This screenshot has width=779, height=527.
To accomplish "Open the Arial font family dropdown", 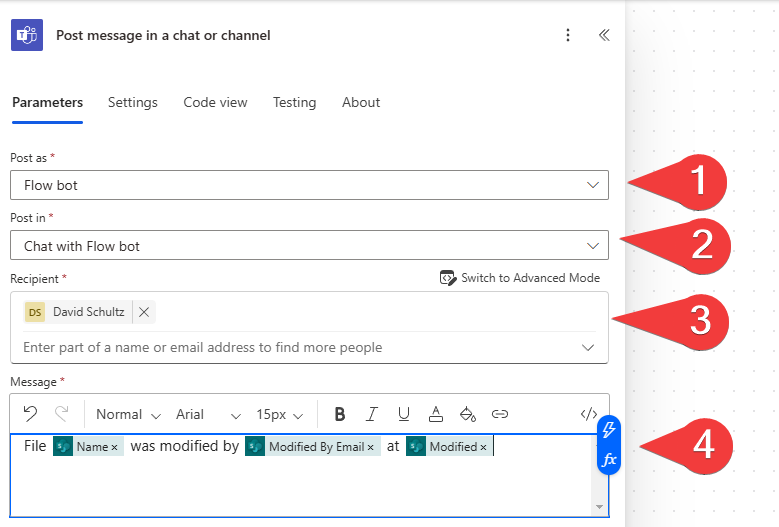I will point(208,414).
